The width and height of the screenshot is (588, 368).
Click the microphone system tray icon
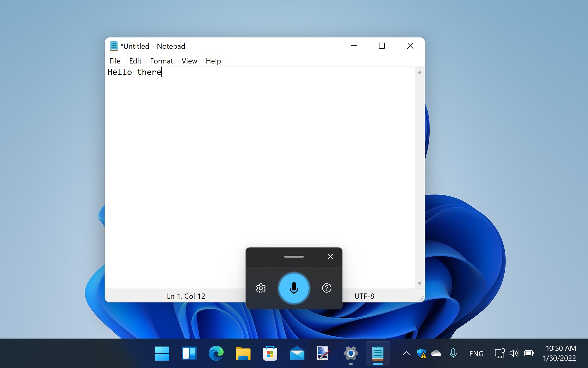(453, 353)
